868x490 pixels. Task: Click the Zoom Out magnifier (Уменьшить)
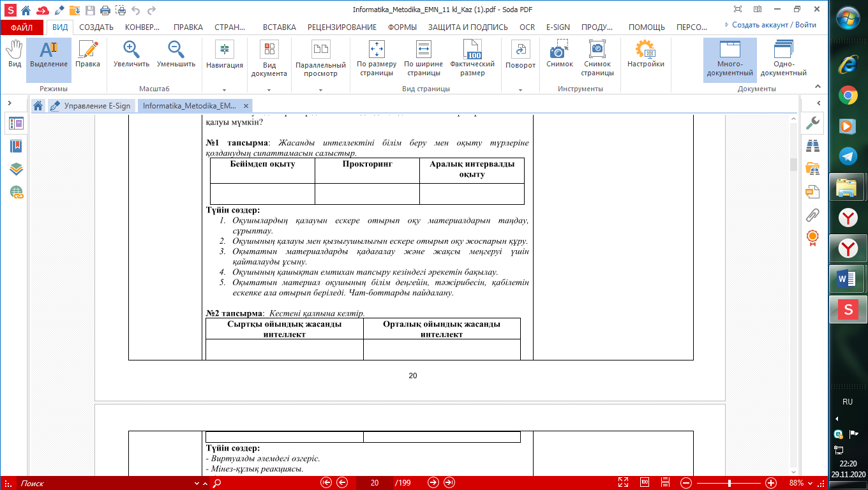tap(176, 55)
